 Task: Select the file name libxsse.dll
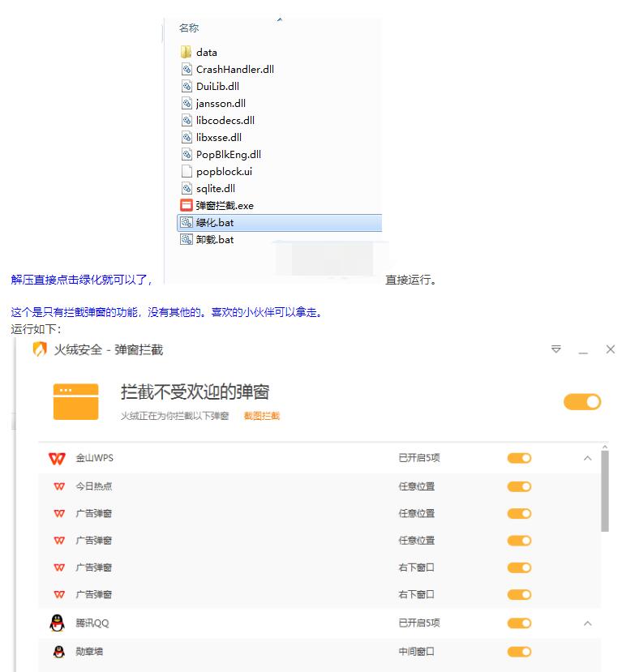coord(219,138)
